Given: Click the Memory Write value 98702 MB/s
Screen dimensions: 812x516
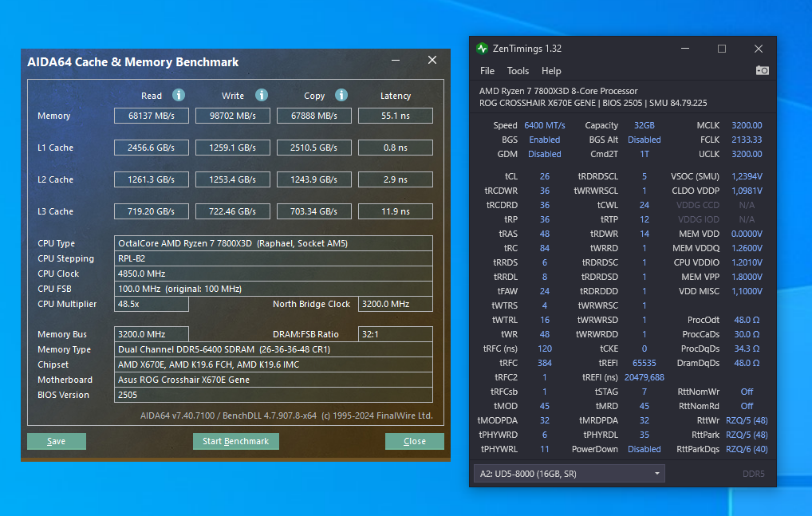Looking at the screenshot, I should pos(233,116).
